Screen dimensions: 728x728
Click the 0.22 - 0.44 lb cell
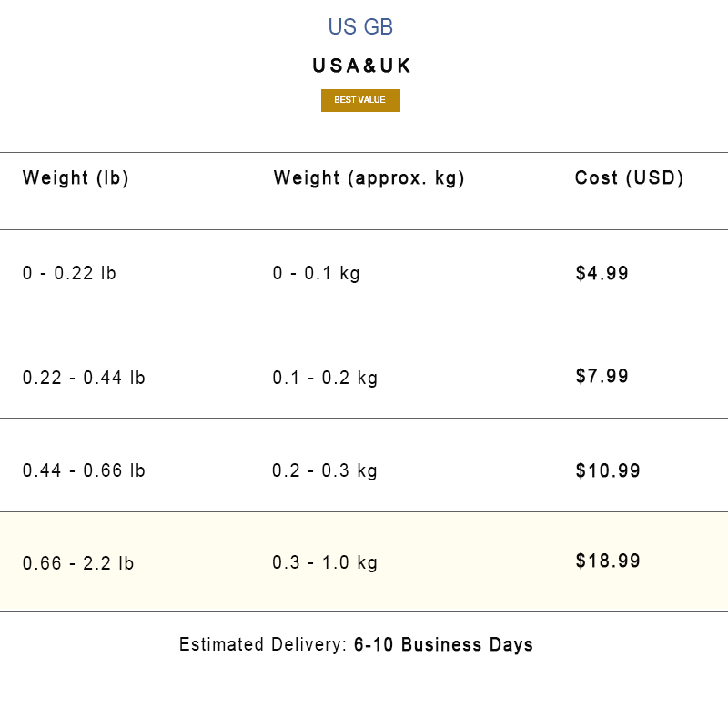click(84, 378)
